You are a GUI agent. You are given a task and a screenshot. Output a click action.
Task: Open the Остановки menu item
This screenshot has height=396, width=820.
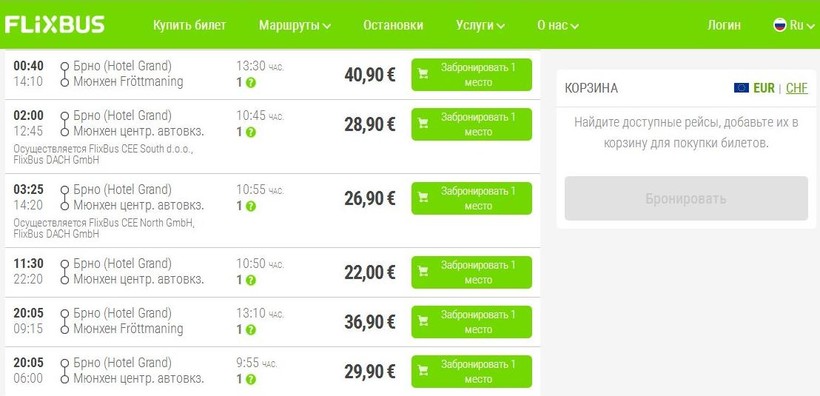tap(393, 25)
